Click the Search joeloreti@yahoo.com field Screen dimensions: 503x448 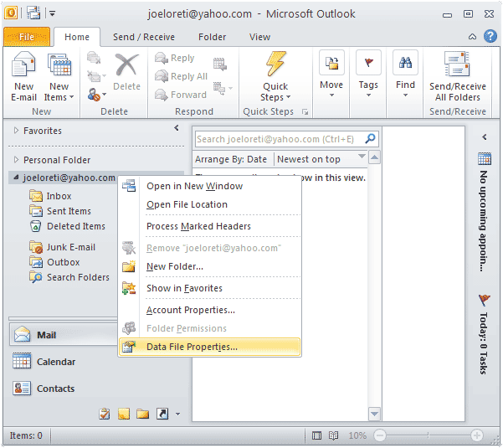tap(277, 139)
